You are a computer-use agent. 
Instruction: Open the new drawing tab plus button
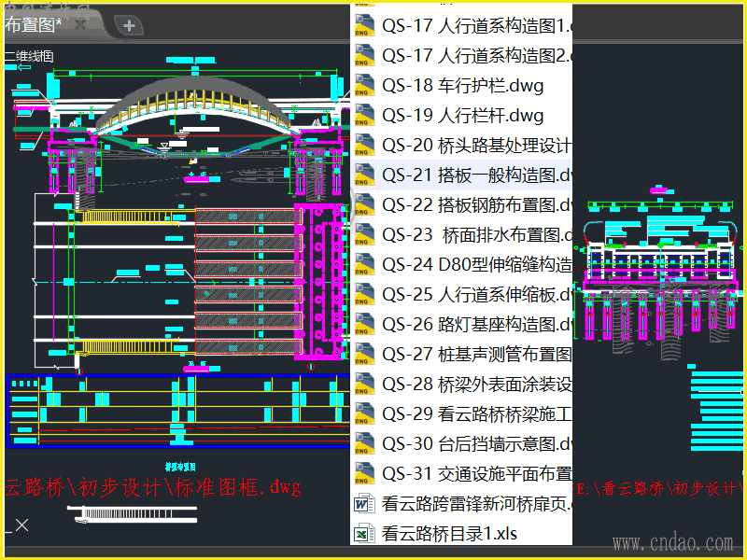pyautogui.click(x=129, y=25)
